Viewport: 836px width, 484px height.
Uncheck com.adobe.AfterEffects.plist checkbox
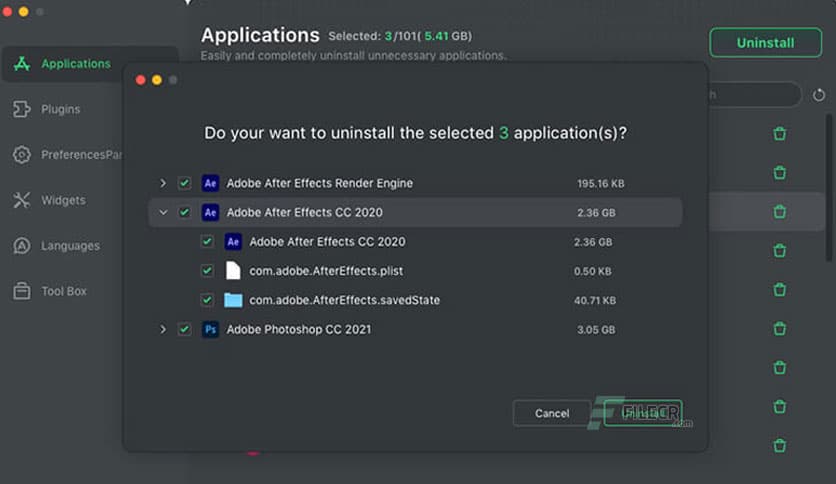tap(207, 271)
